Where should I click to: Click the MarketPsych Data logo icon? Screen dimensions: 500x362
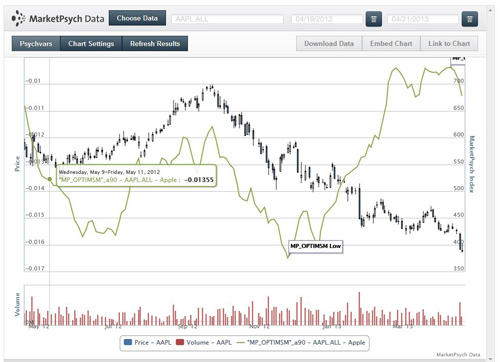click(x=18, y=18)
